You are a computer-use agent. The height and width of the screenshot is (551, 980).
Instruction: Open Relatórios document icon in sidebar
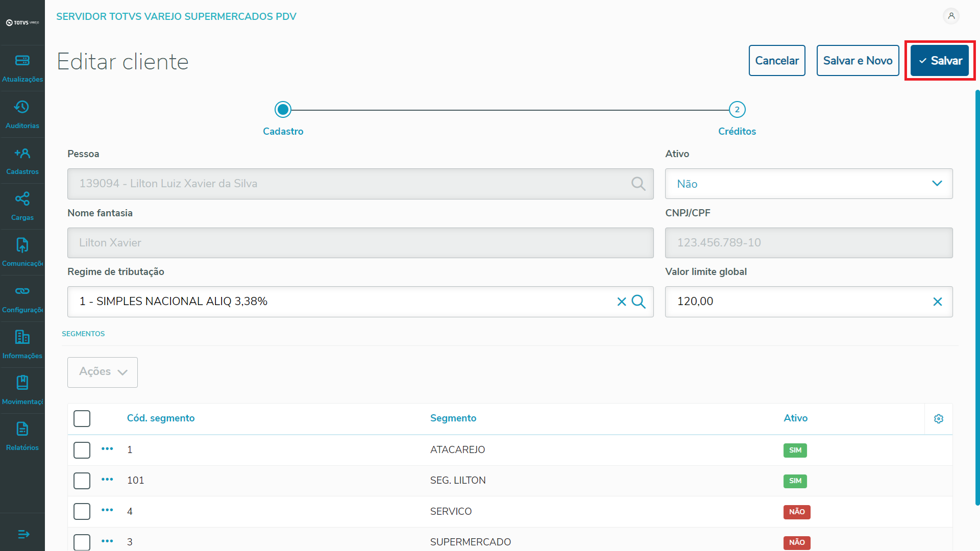pyautogui.click(x=22, y=429)
